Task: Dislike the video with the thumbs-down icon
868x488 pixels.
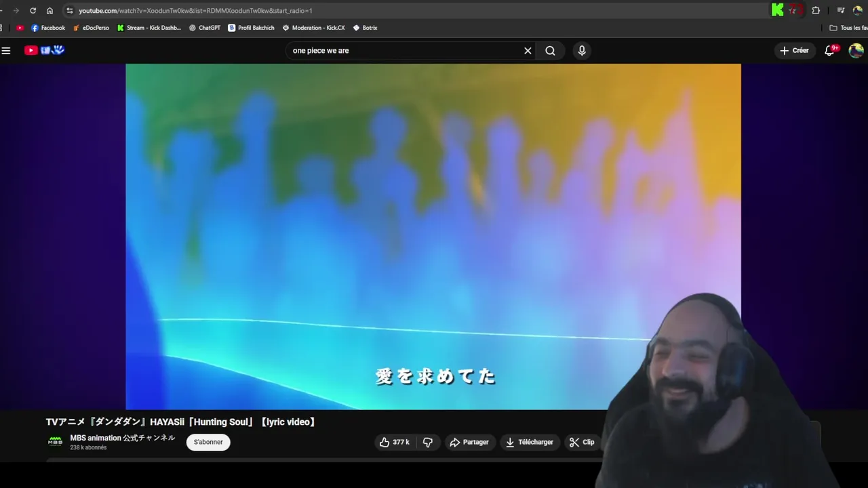Action: pos(428,442)
